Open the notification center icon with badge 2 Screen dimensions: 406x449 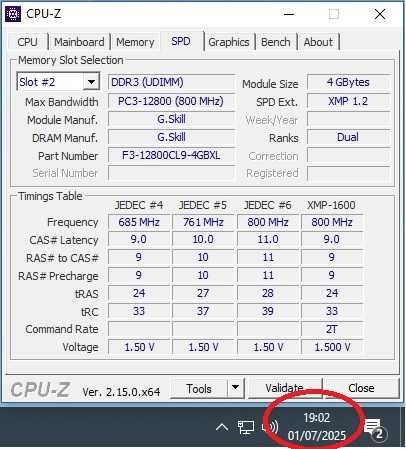[375, 429]
